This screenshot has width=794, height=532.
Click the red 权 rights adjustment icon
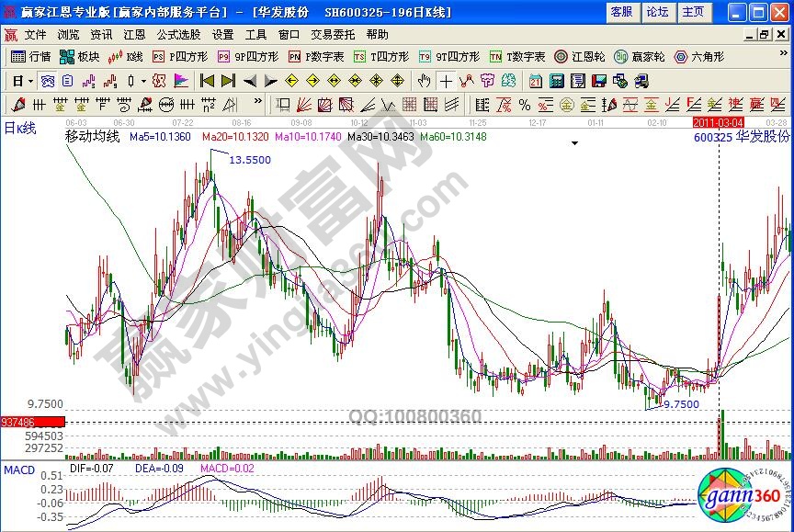[159, 81]
